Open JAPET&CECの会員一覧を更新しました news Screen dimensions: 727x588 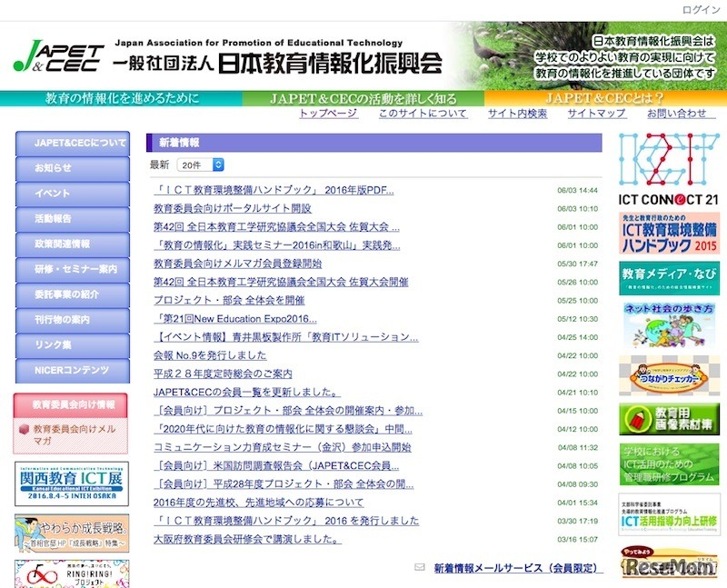coord(247,393)
